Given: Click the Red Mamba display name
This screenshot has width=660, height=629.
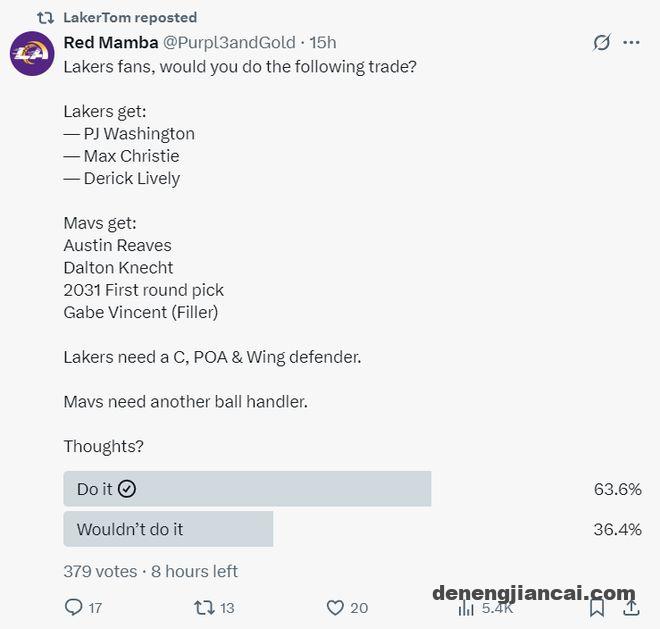Looking at the screenshot, I should (x=110, y=42).
